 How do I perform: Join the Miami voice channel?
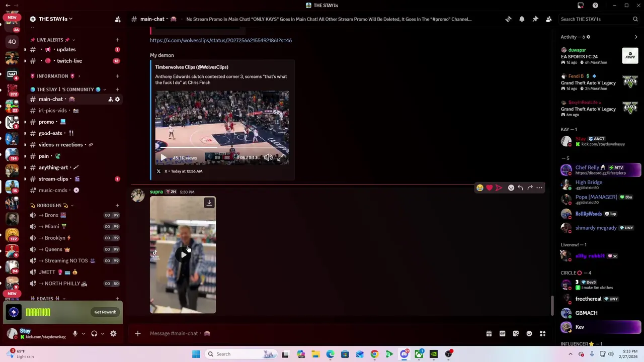click(x=74, y=227)
